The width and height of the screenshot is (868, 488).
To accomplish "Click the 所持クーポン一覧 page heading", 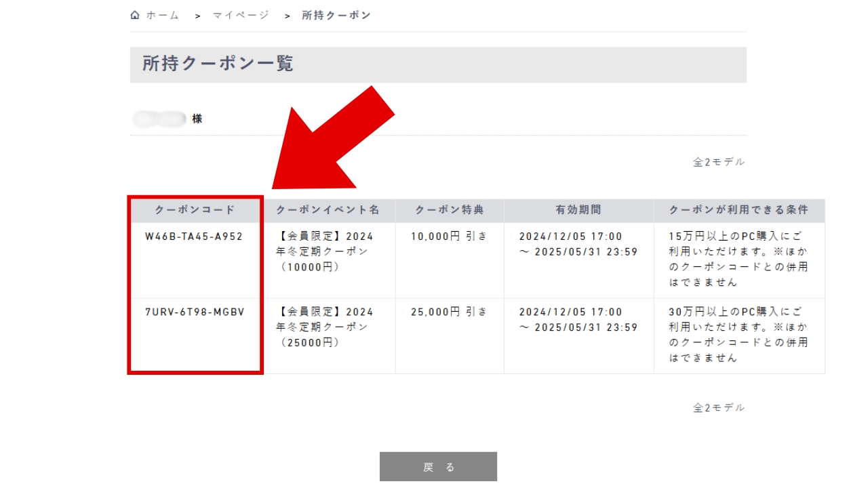I will [218, 64].
